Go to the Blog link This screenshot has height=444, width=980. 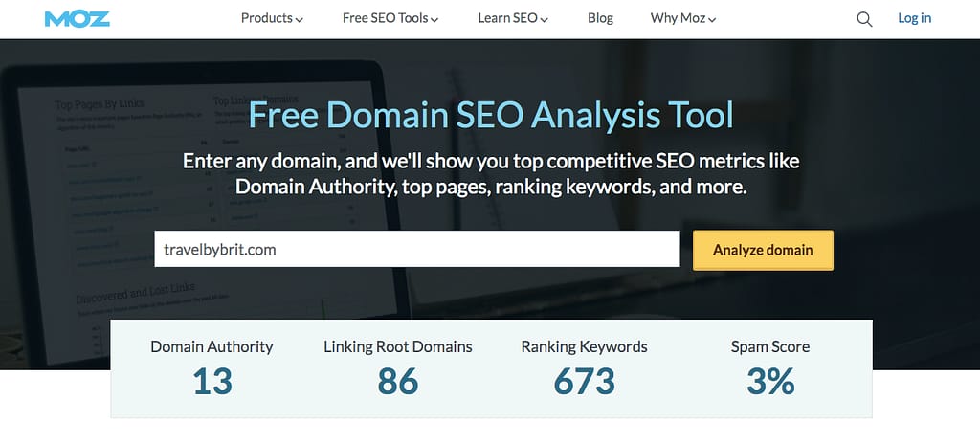coord(600,18)
